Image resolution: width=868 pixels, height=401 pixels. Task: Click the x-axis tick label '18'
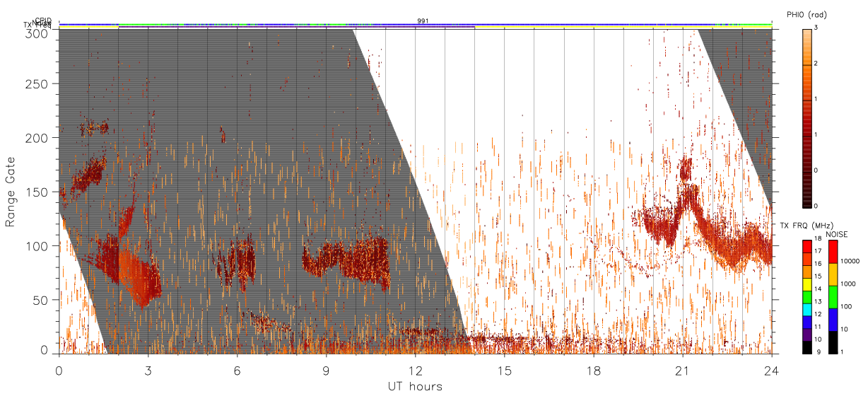(594, 370)
